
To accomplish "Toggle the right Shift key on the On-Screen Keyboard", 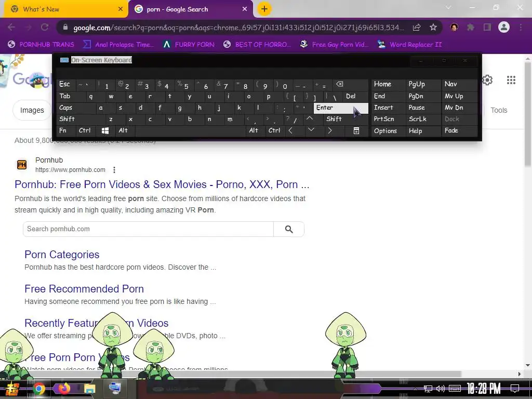I will click(346, 119).
